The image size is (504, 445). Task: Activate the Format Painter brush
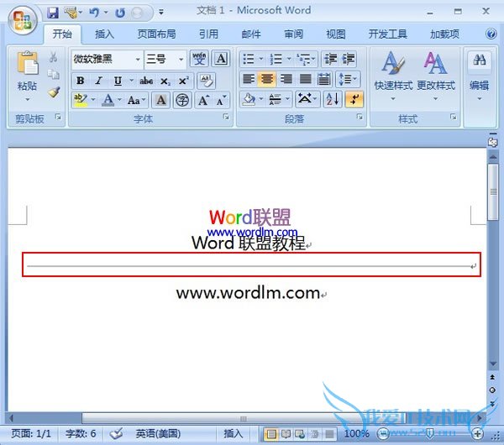54,92
